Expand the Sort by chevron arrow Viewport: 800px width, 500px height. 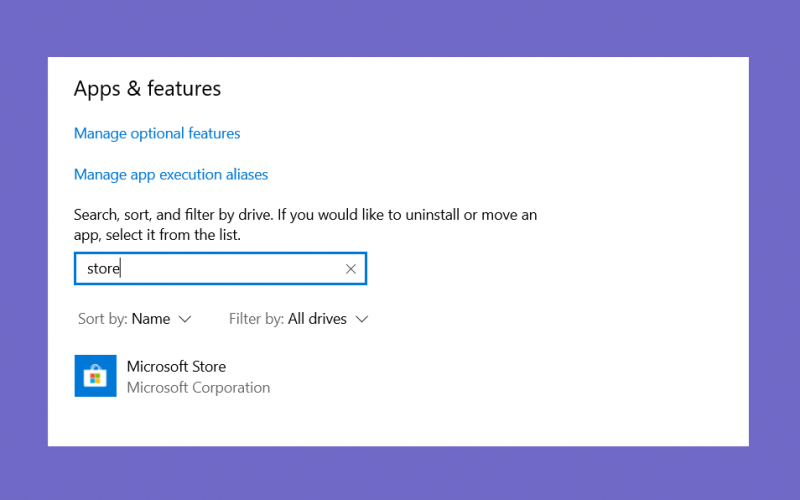(x=185, y=319)
